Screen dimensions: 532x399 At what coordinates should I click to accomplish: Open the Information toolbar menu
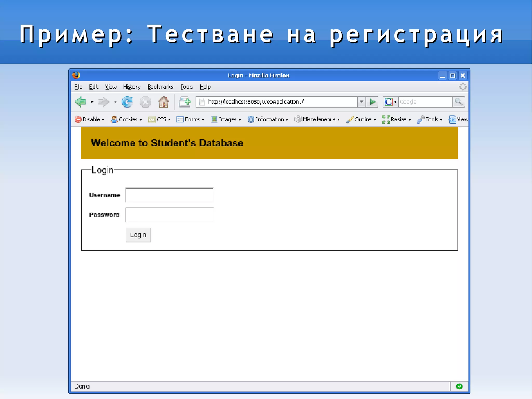[x=268, y=119]
